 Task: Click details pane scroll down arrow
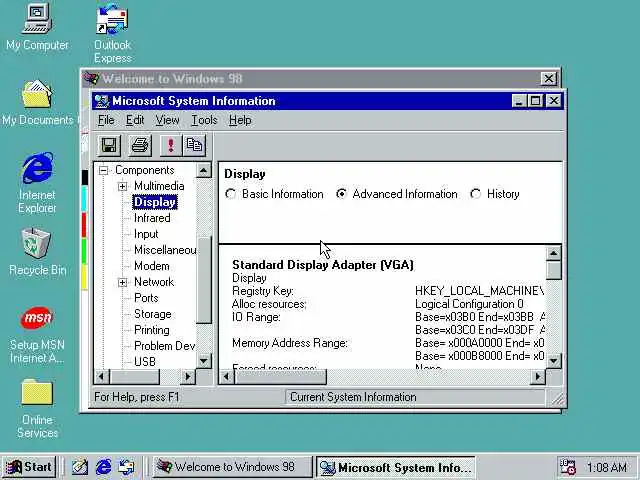pos(553,360)
